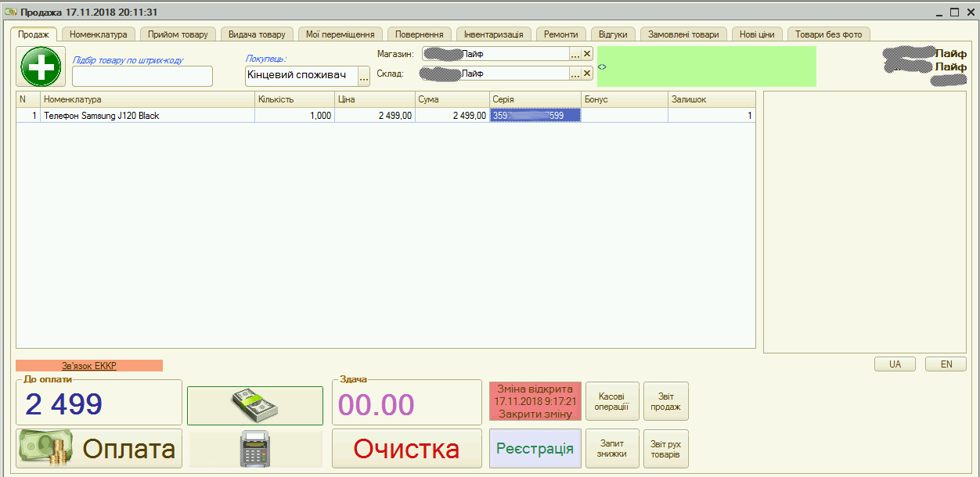Focus the barcode search input field
This screenshot has height=477, width=980.
pyautogui.click(x=142, y=77)
